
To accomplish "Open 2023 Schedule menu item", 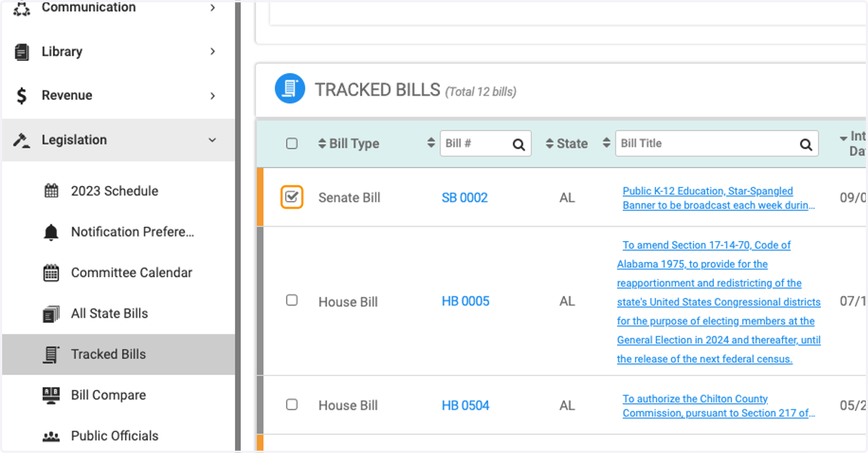I will [119, 191].
